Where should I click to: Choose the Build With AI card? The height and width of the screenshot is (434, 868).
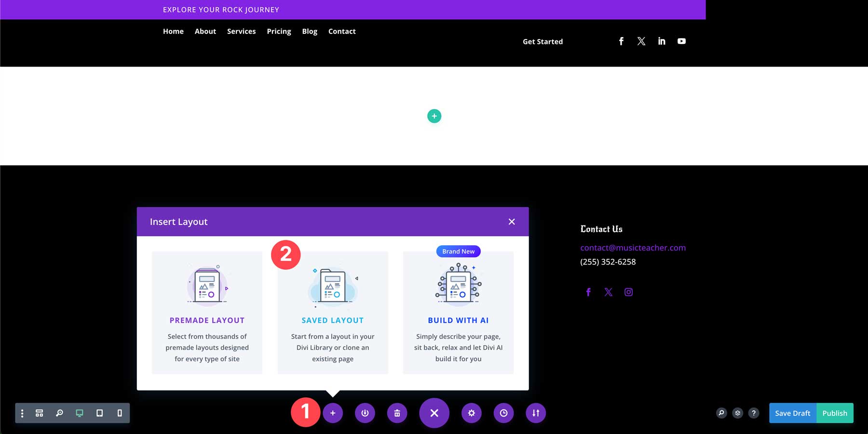pos(458,312)
